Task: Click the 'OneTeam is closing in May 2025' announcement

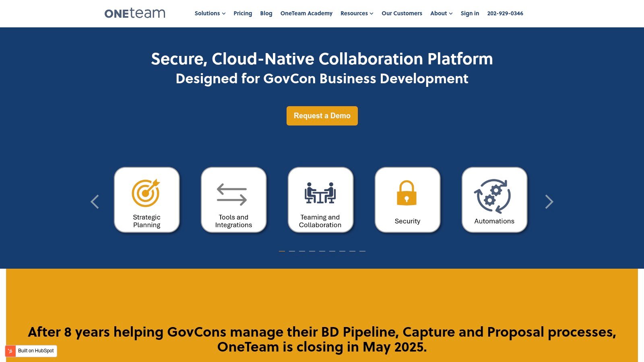Action: pyautogui.click(x=322, y=347)
